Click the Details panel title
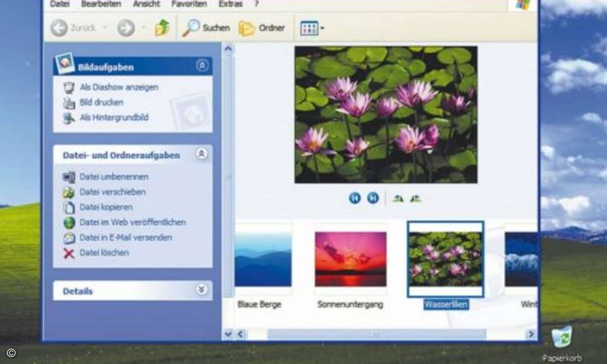The image size is (607, 364). click(x=77, y=291)
